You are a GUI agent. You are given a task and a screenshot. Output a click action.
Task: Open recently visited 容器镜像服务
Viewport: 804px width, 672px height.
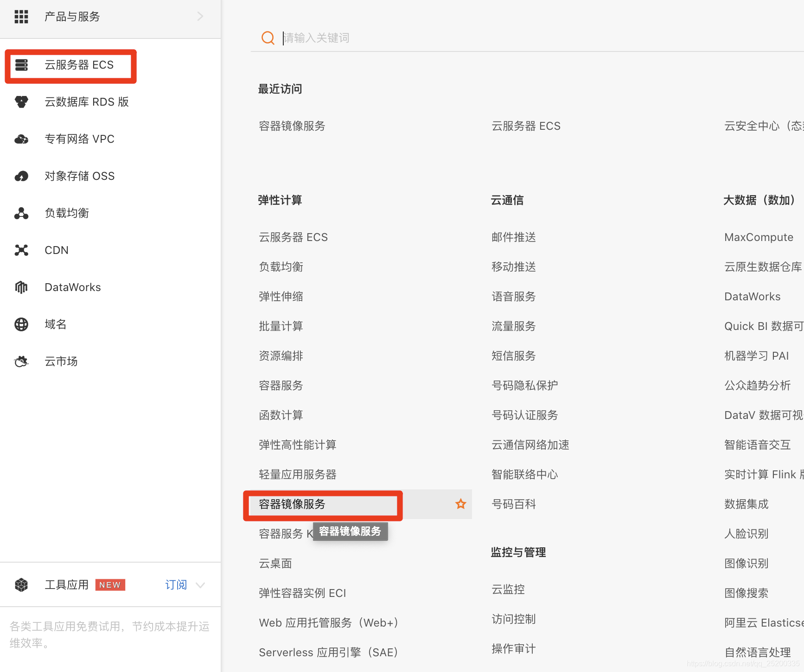click(292, 126)
